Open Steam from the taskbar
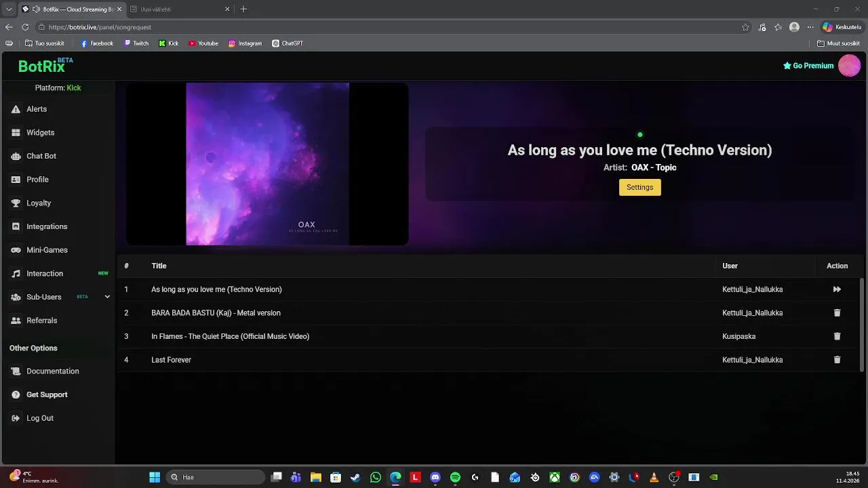Image resolution: width=868 pixels, height=488 pixels. [355, 477]
